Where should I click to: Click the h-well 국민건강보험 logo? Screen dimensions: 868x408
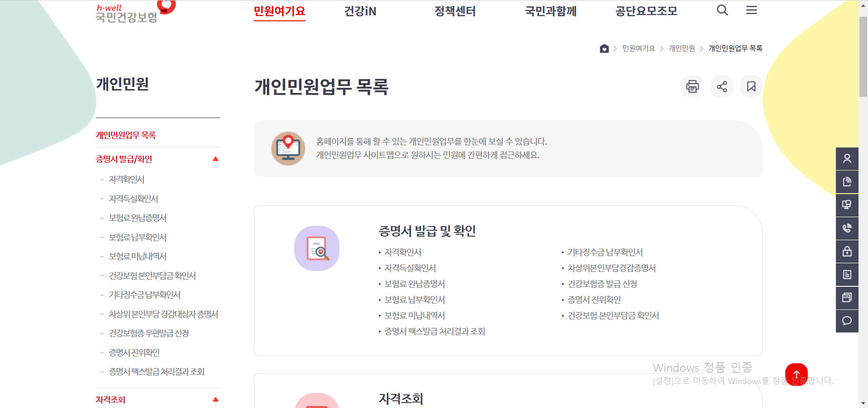[x=127, y=11]
